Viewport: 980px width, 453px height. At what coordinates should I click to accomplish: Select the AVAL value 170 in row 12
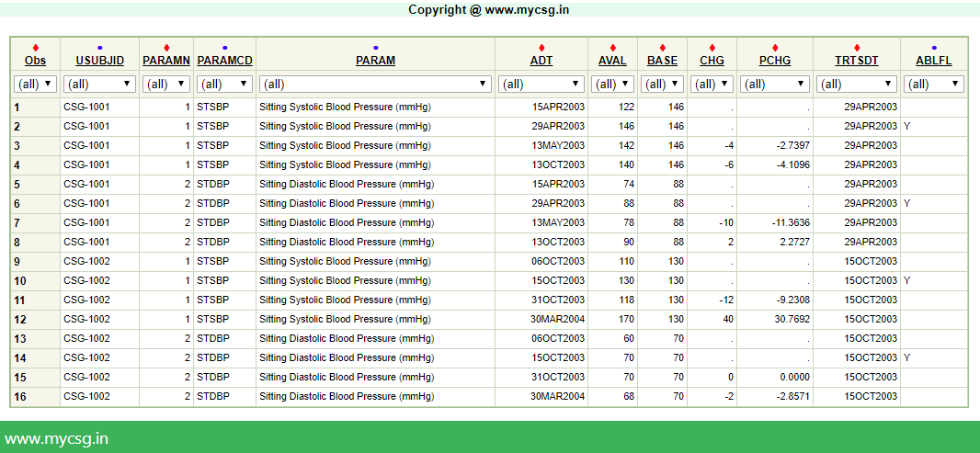(625, 319)
